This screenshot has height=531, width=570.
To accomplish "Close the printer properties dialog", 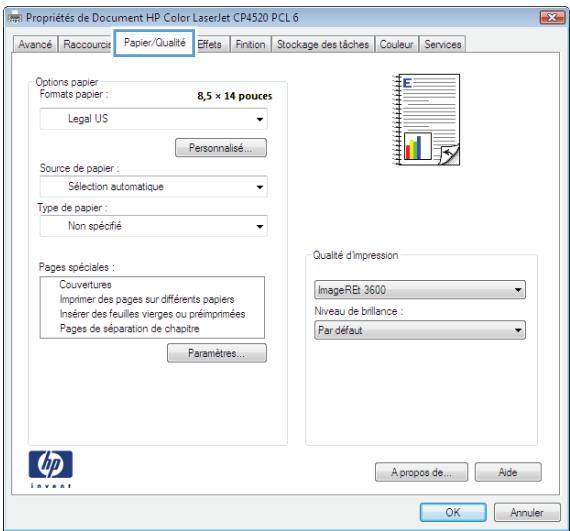I will coord(551,17).
